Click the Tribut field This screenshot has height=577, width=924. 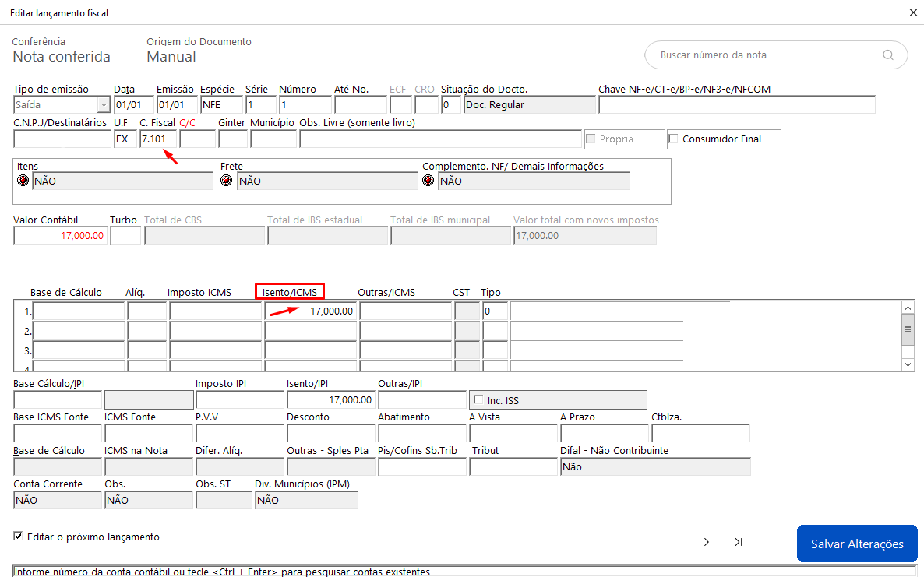[513, 467]
